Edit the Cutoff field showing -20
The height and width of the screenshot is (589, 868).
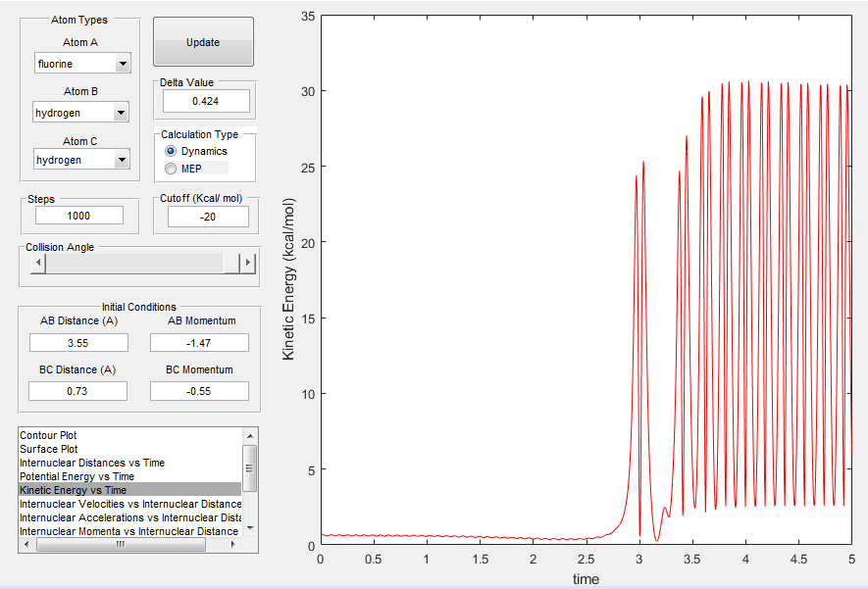coord(208,217)
